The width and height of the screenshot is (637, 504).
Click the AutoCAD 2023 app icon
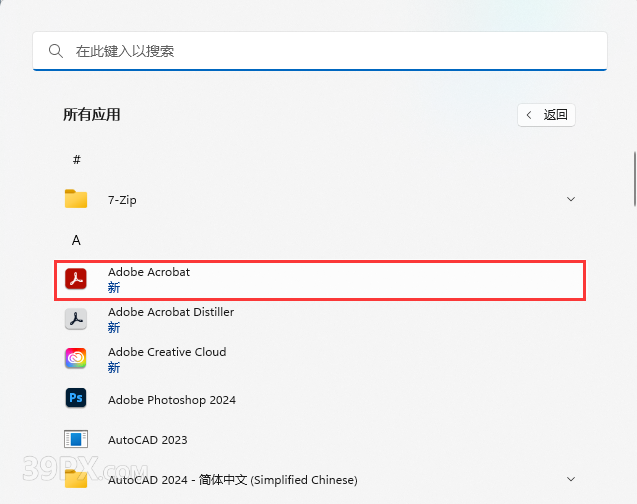[x=76, y=439]
